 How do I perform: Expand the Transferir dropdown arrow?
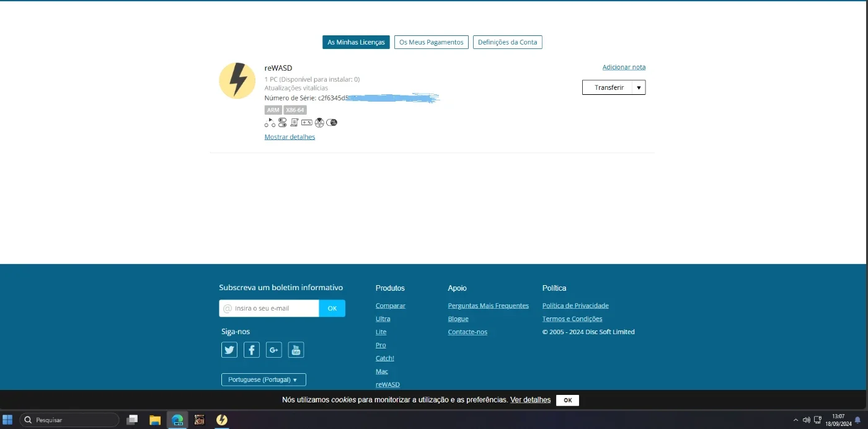click(x=639, y=87)
